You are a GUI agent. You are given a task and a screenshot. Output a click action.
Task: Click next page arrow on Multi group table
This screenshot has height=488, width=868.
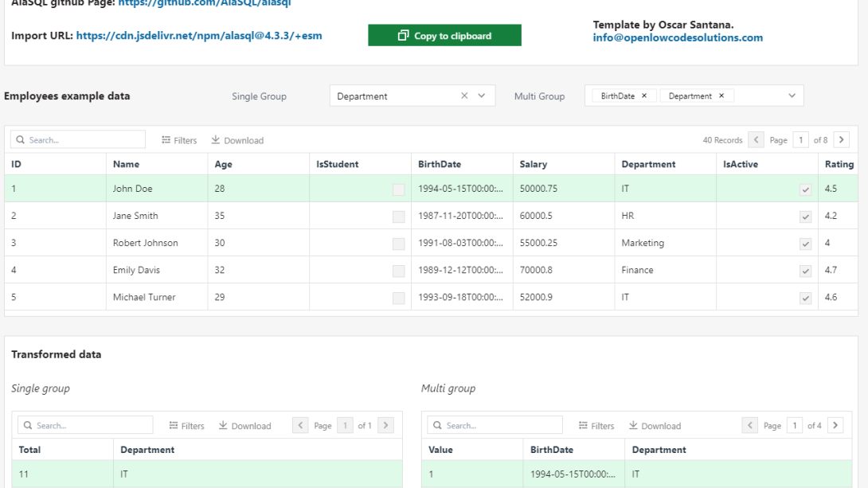[835, 425]
